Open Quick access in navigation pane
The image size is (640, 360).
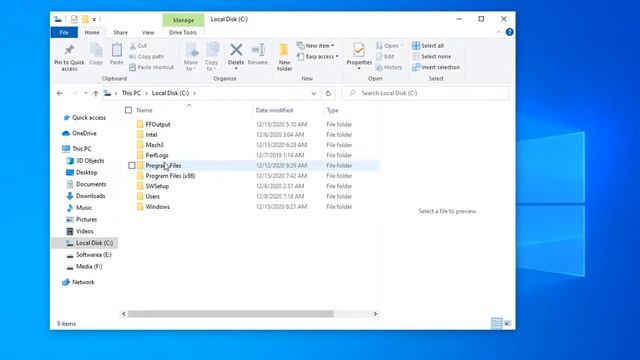tap(89, 118)
